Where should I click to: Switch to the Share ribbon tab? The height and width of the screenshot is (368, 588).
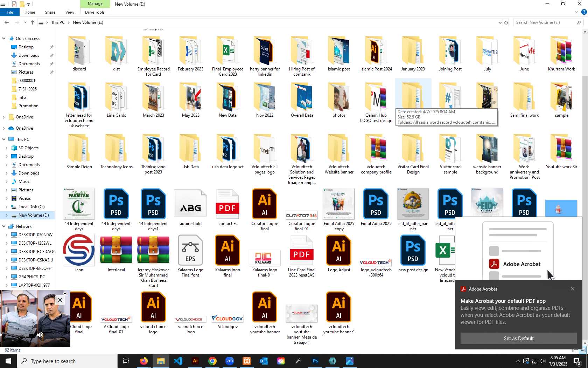coord(50,12)
